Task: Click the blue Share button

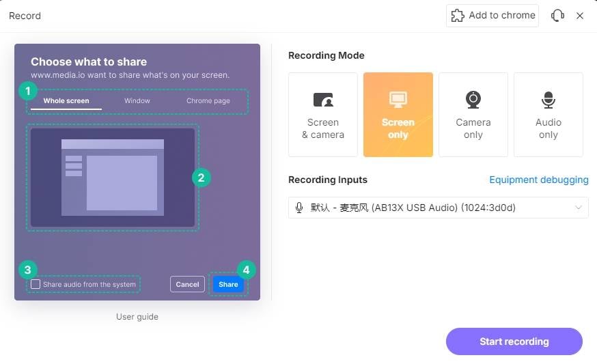Action: tap(228, 284)
